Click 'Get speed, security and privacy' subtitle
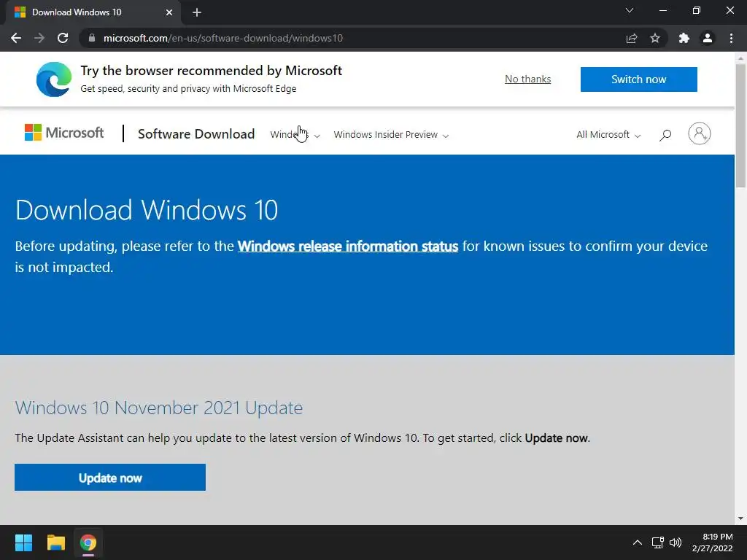 [x=188, y=88]
